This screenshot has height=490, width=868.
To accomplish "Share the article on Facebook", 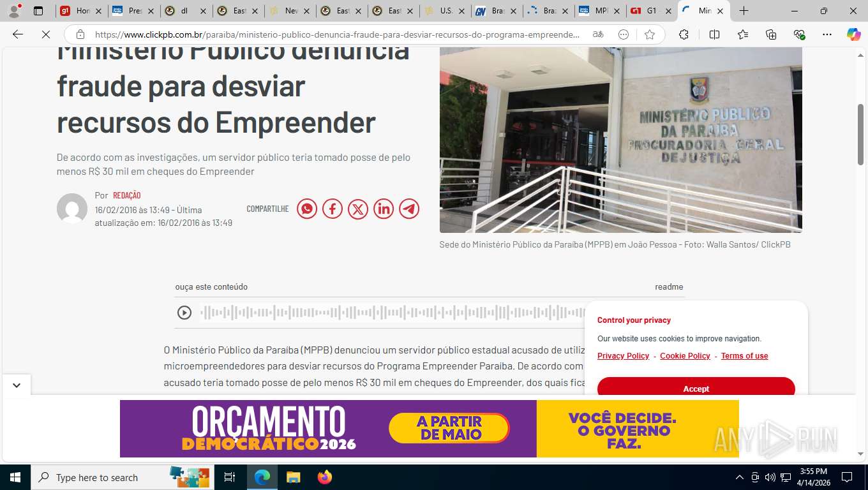I will coord(333,209).
